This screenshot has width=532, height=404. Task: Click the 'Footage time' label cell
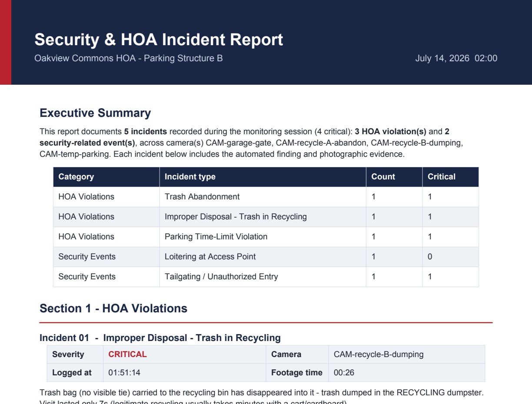(x=297, y=373)
